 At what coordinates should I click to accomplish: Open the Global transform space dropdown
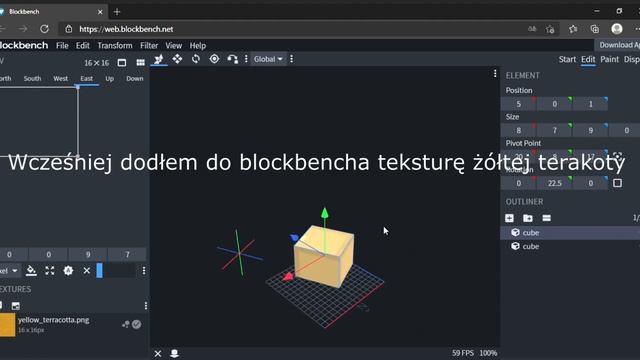268,59
